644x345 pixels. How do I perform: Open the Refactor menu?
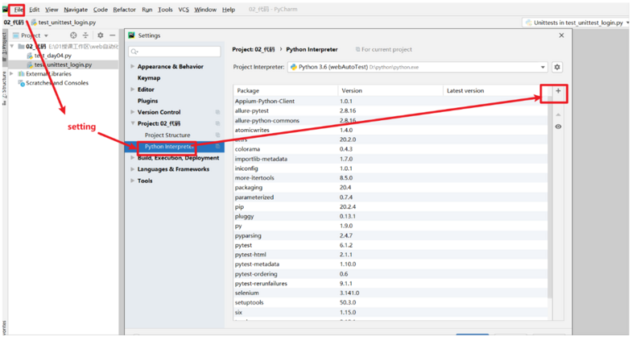(x=124, y=10)
